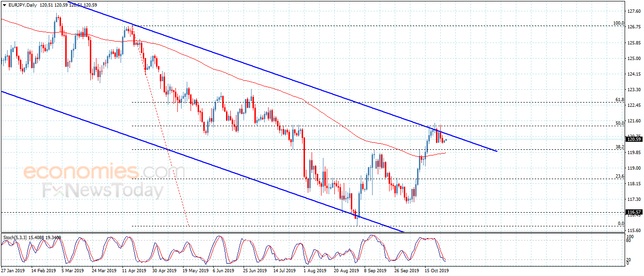Click the small triangle before EURJPY,Daily
Screen dimensions: 644x276
coord(4,5)
